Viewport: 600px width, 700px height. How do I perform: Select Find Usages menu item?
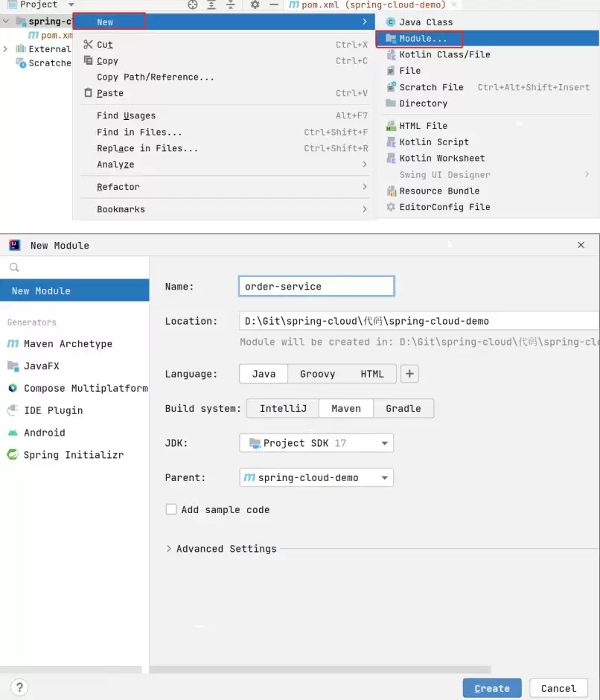[224, 115]
